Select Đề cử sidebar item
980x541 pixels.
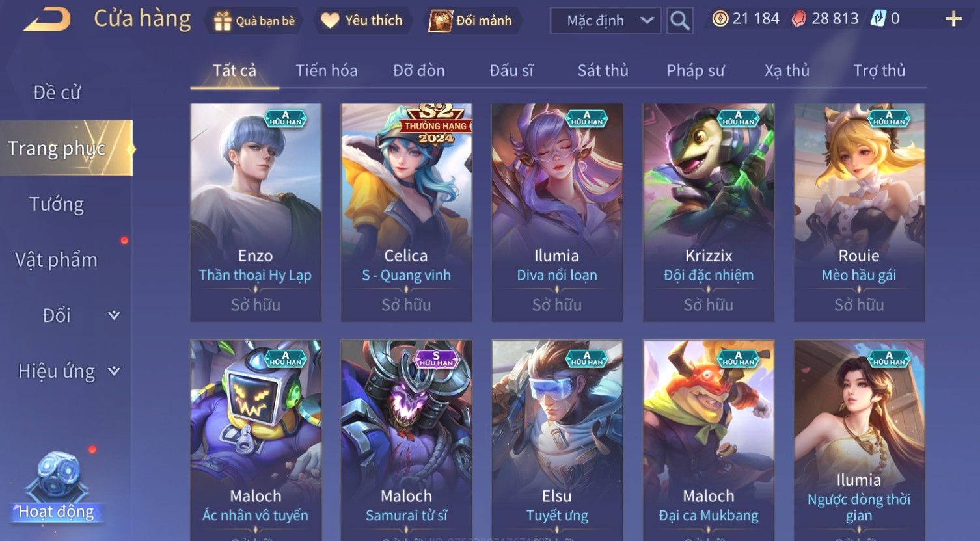(x=57, y=93)
